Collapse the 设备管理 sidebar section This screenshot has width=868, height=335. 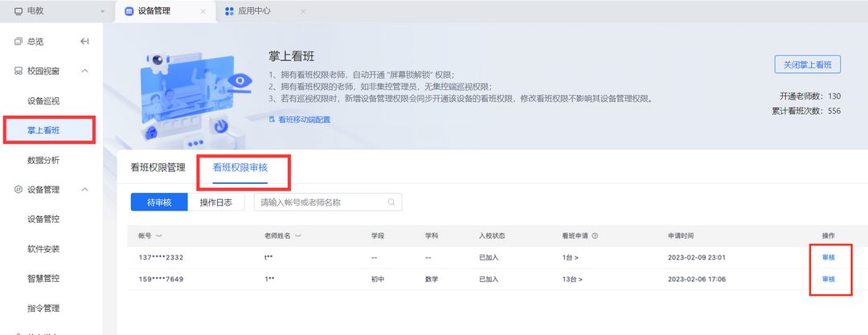pos(85,190)
